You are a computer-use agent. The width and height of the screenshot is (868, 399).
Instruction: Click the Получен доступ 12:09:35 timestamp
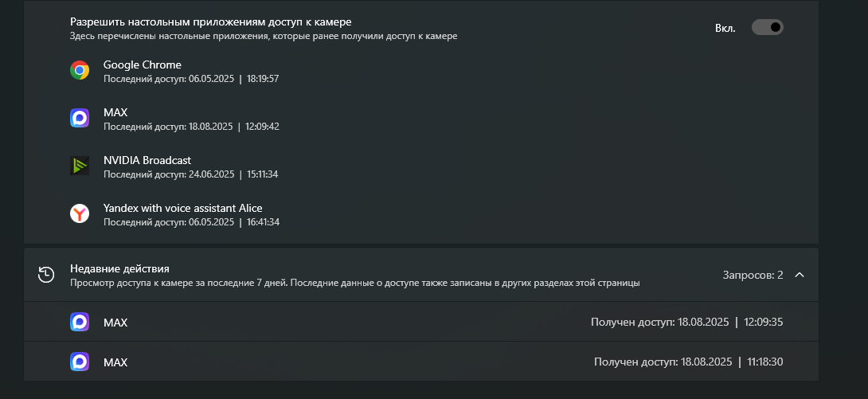686,323
